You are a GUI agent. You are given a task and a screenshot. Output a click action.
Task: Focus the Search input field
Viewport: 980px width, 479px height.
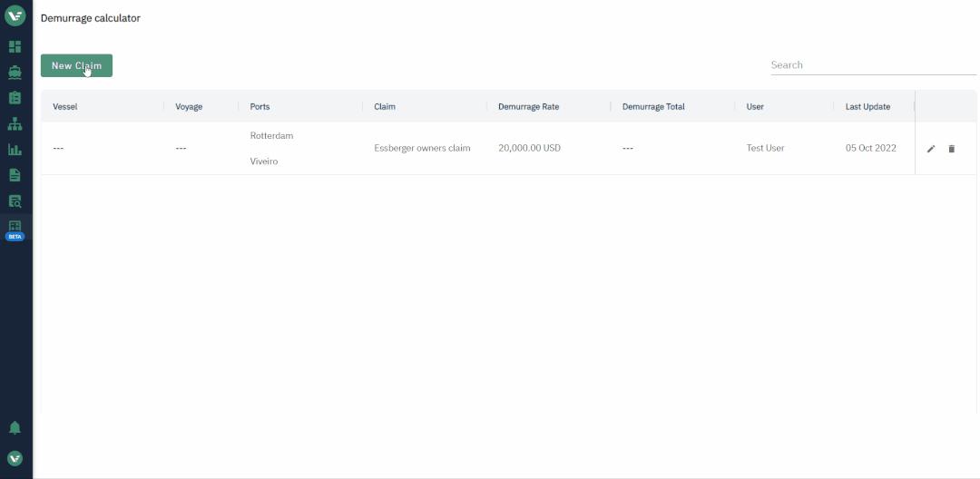pyautogui.click(x=873, y=65)
